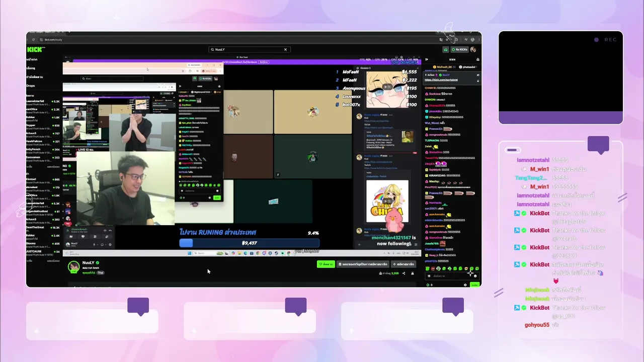The height and width of the screenshot is (362, 644).
Task: Open DeanTheGreat channel in the sidebar
Action: click(43, 228)
